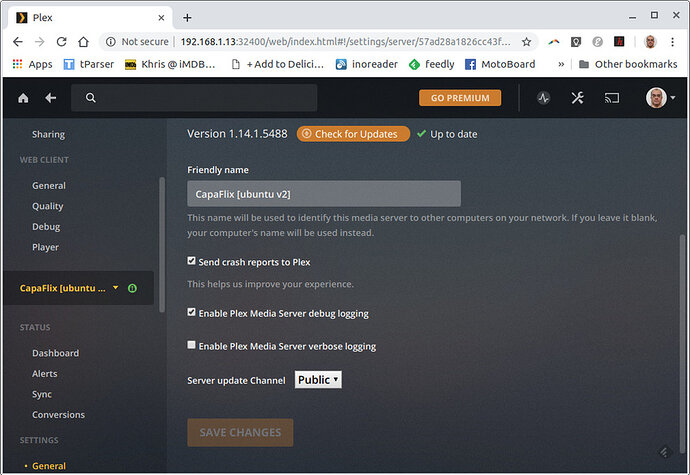The width and height of the screenshot is (690, 475).
Task: Open the Server update Channel dropdown
Action: [318, 379]
